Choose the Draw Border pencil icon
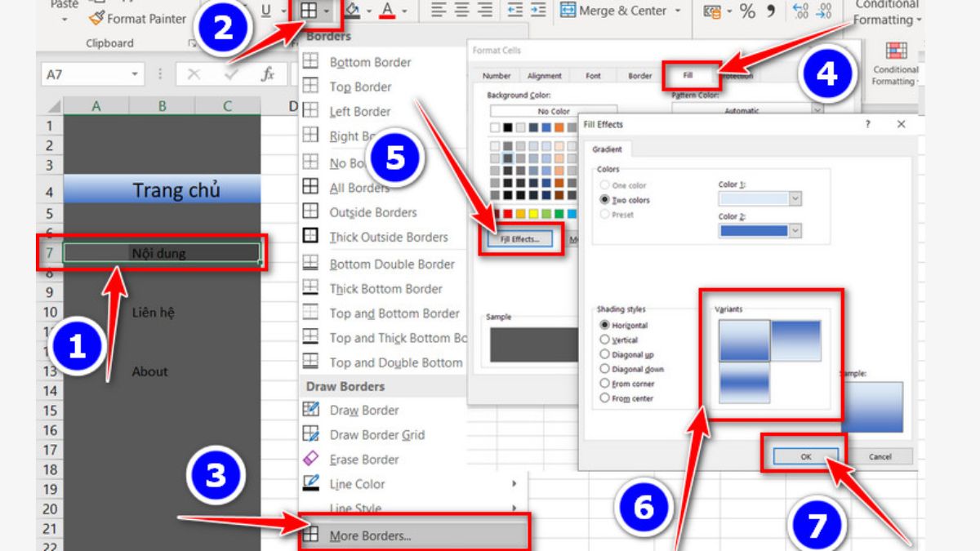 (x=311, y=411)
